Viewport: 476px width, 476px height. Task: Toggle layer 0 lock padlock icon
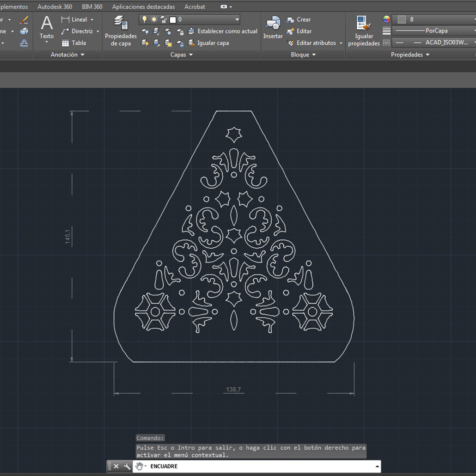click(164, 20)
